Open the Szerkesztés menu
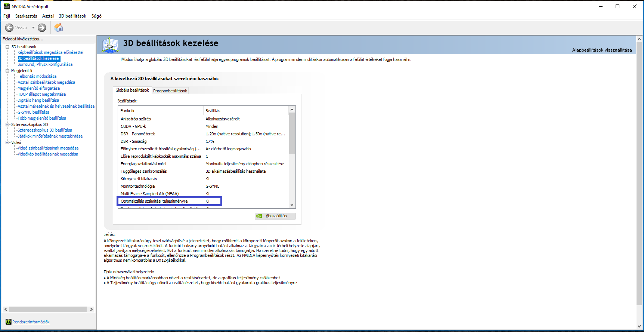This screenshot has height=332, width=644. pos(26,16)
